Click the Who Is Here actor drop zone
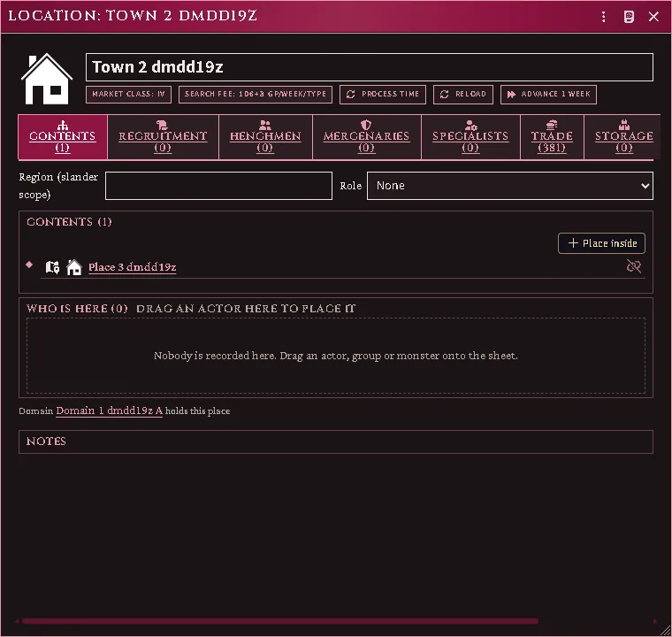The image size is (672, 637). pyautogui.click(x=336, y=356)
